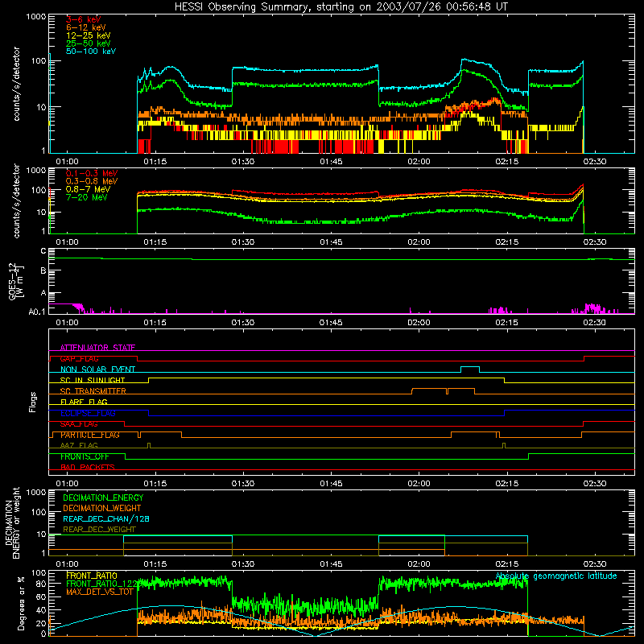Click the Absolute geomagnetic latitude label
This screenshot has height=644, width=644.
[x=556, y=576]
